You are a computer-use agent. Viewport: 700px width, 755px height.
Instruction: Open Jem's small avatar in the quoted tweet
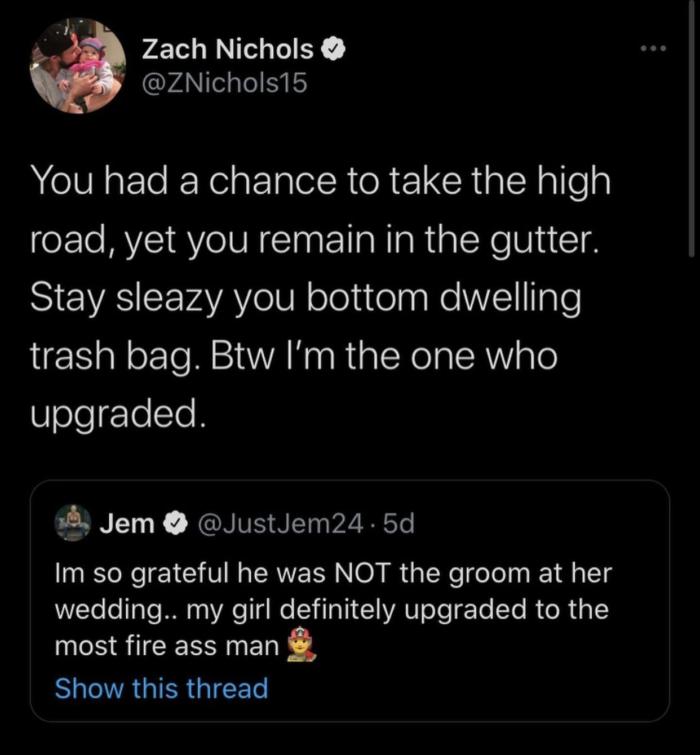pos(72,523)
